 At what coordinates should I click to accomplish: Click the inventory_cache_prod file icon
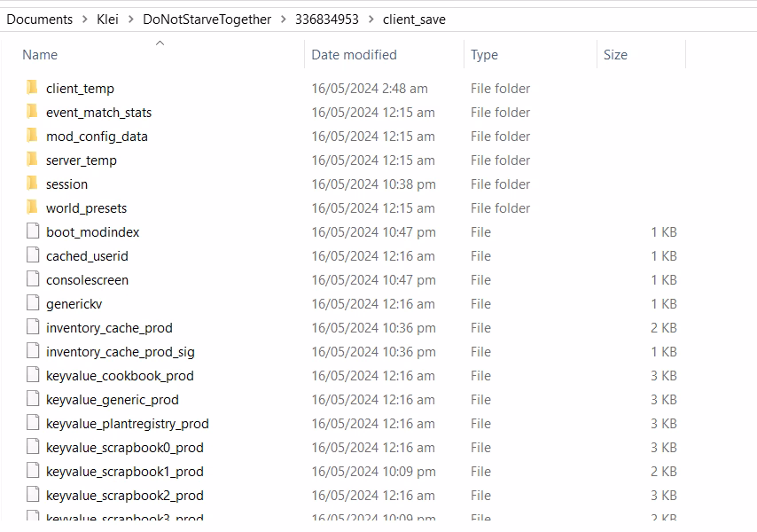33,327
